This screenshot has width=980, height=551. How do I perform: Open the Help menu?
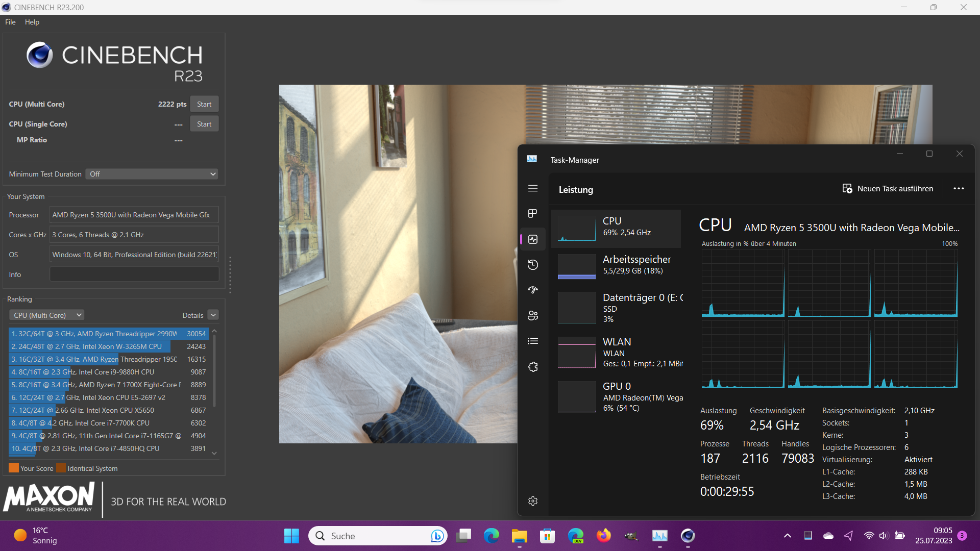pos(32,22)
